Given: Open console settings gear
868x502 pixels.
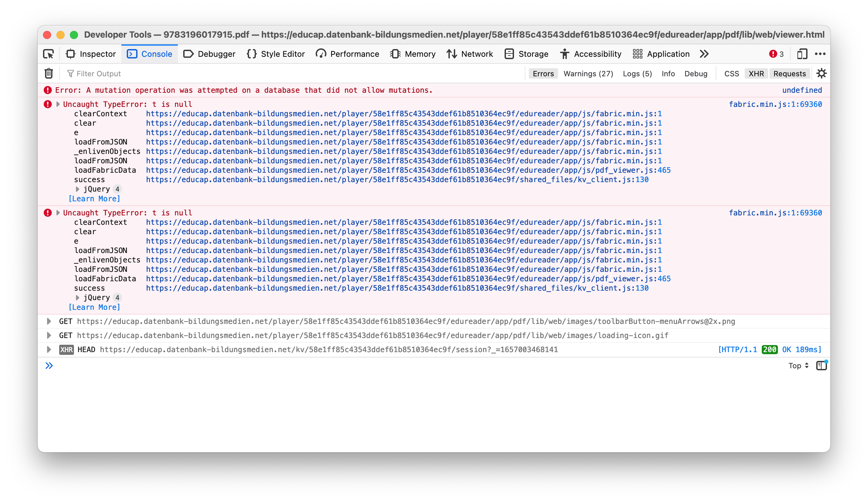Looking at the screenshot, I should pos(822,74).
